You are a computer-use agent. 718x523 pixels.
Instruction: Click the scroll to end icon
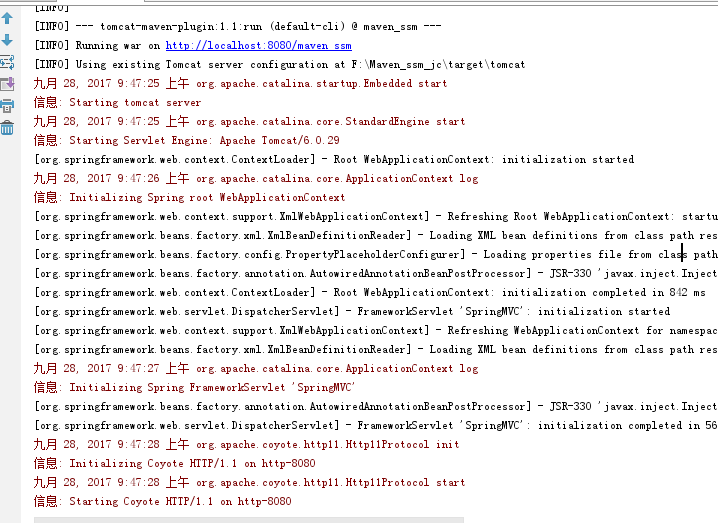point(7,84)
